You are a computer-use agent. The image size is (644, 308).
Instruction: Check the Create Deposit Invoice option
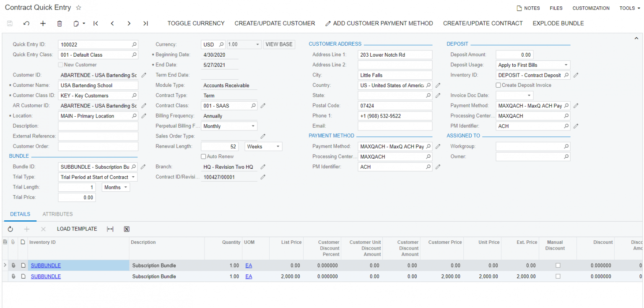[498, 85]
